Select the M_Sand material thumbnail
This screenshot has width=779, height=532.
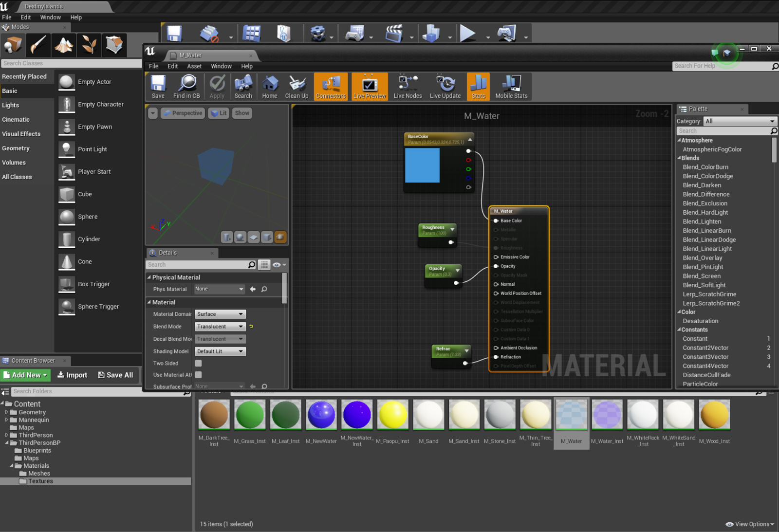(428, 415)
